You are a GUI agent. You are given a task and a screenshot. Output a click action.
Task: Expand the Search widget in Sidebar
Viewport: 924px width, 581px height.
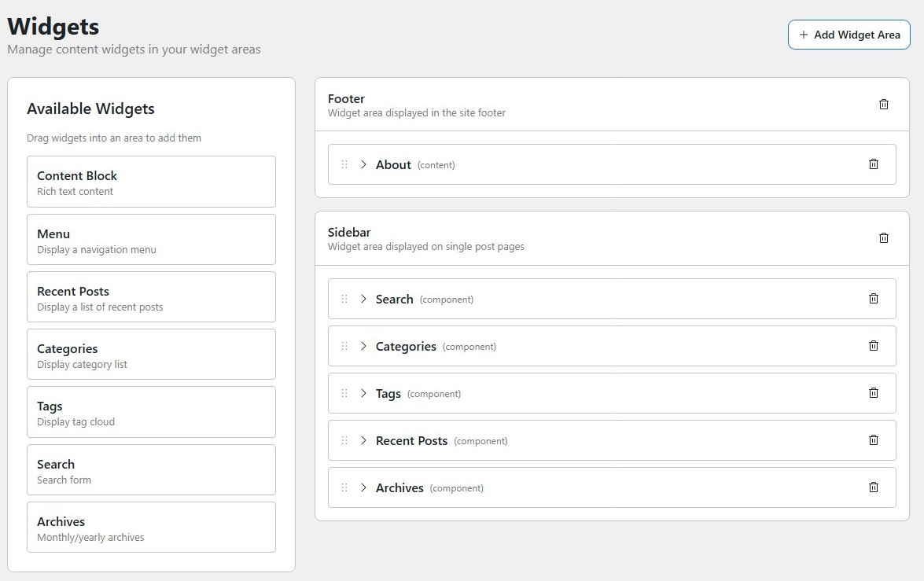point(363,299)
